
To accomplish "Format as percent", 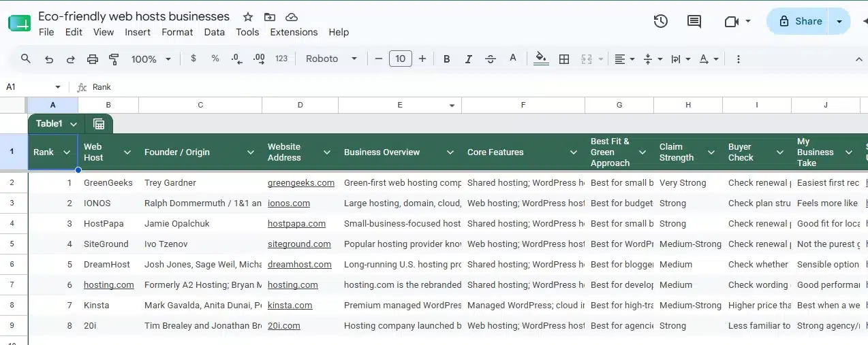I will tap(215, 59).
